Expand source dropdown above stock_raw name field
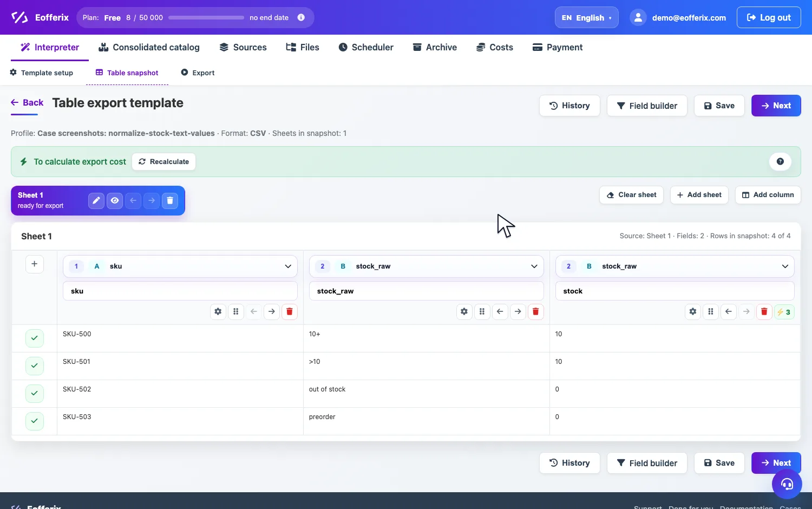This screenshot has height=509, width=812. (427, 266)
